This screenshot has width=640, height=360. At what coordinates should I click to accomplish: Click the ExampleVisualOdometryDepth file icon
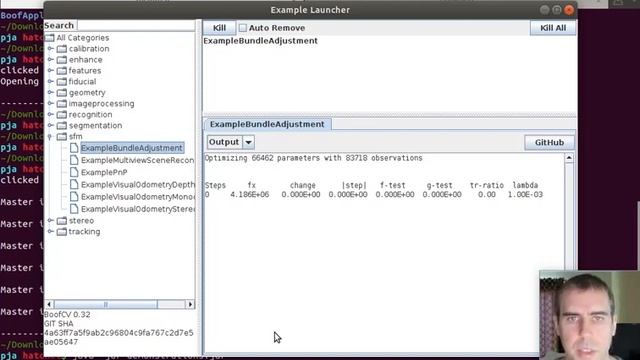(x=74, y=184)
